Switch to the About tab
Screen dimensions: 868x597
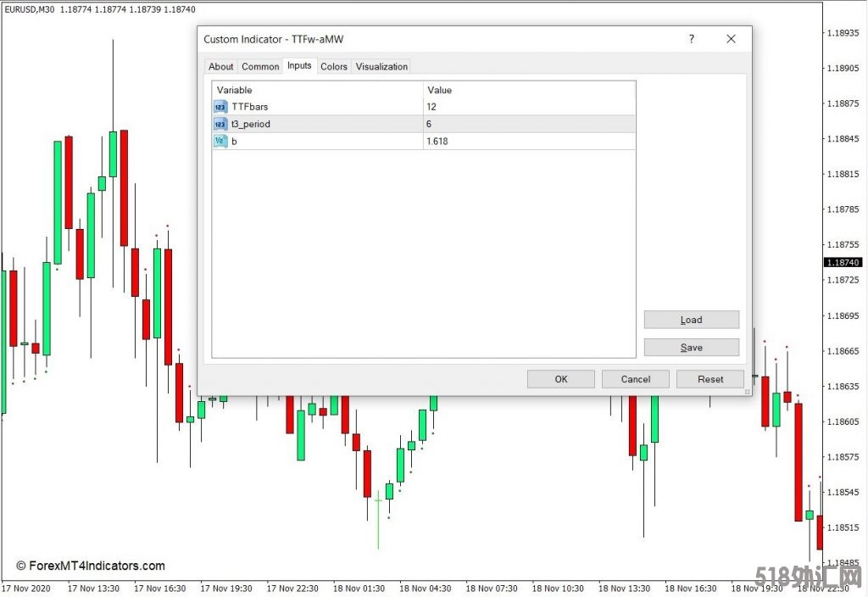point(220,66)
